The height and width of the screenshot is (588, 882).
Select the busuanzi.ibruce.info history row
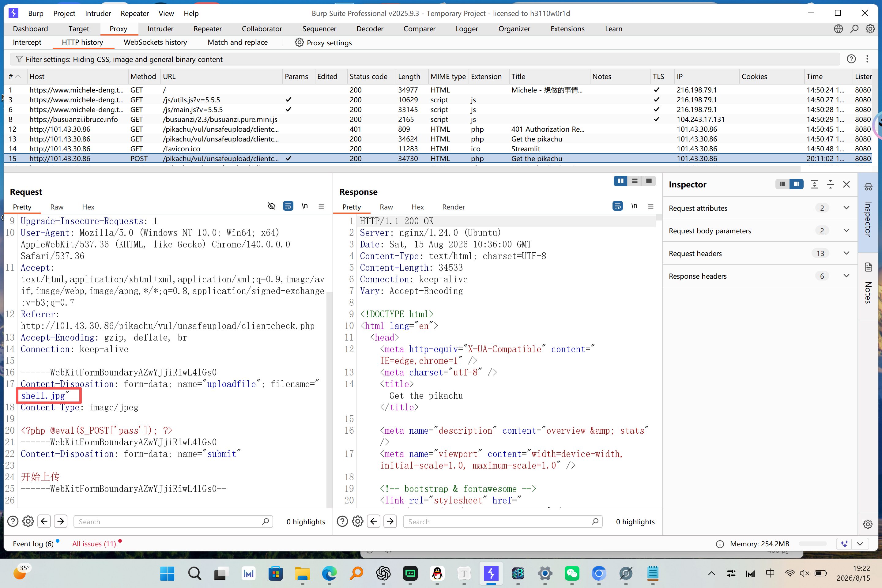pos(438,119)
